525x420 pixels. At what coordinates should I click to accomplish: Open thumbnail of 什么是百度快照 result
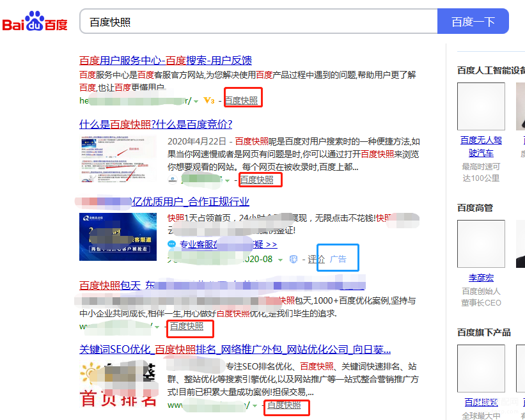point(118,159)
